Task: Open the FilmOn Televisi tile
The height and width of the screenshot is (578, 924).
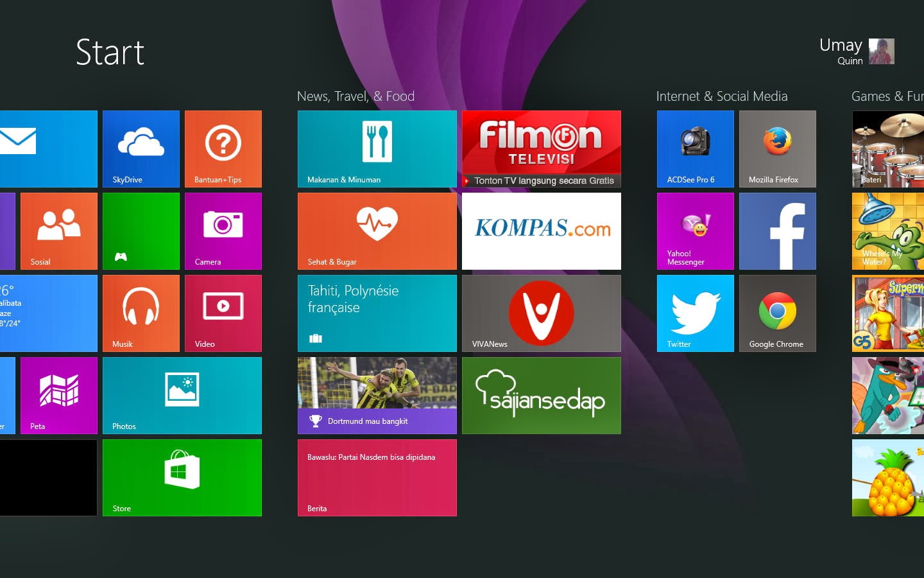Action: 542,149
